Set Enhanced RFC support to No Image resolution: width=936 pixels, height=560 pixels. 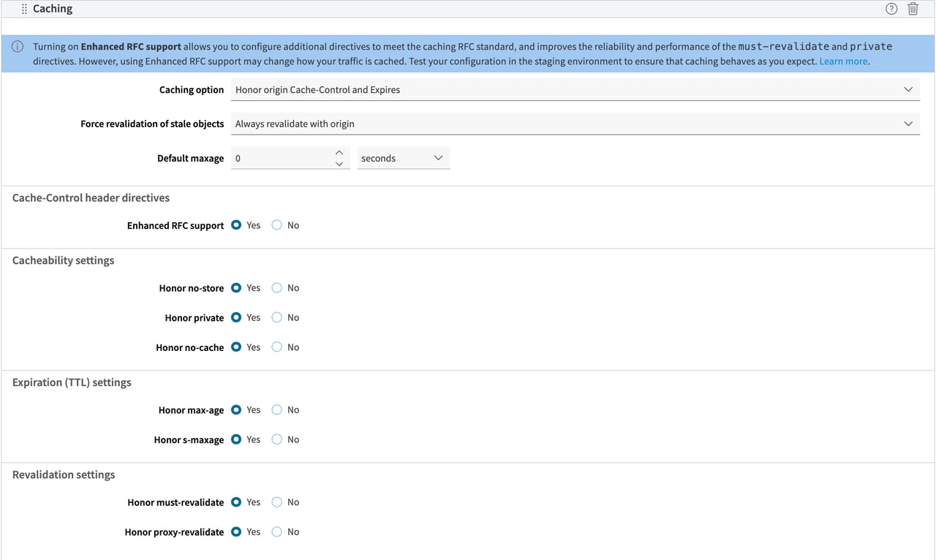tap(276, 225)
